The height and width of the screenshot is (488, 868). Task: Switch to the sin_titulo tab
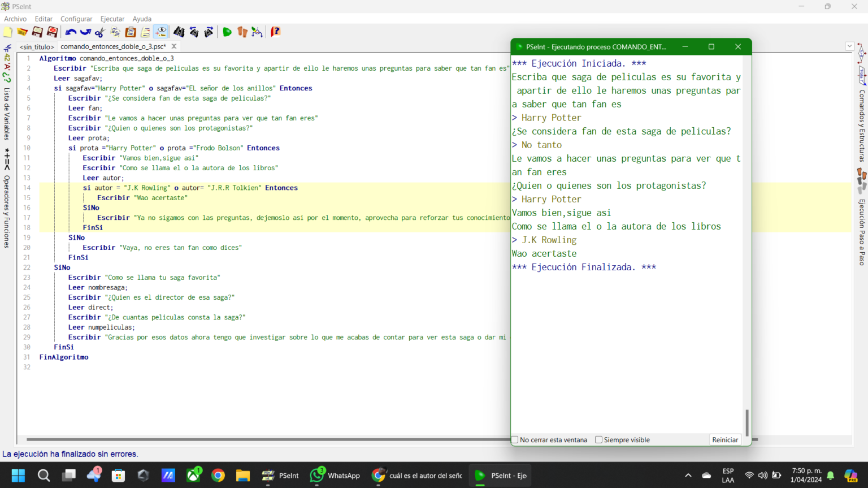pos(36,46)
